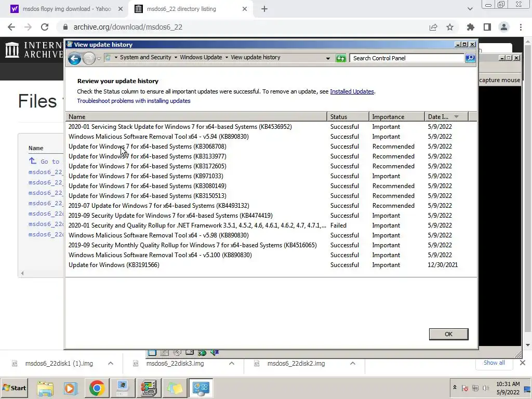
Task: Open recent pages arrow beside Control Panel forward button
Action: pyautogui.click(x=99, y=58)
